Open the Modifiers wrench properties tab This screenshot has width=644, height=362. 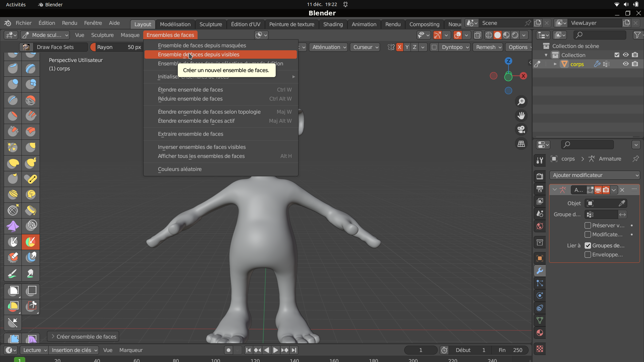pos(540,271)
